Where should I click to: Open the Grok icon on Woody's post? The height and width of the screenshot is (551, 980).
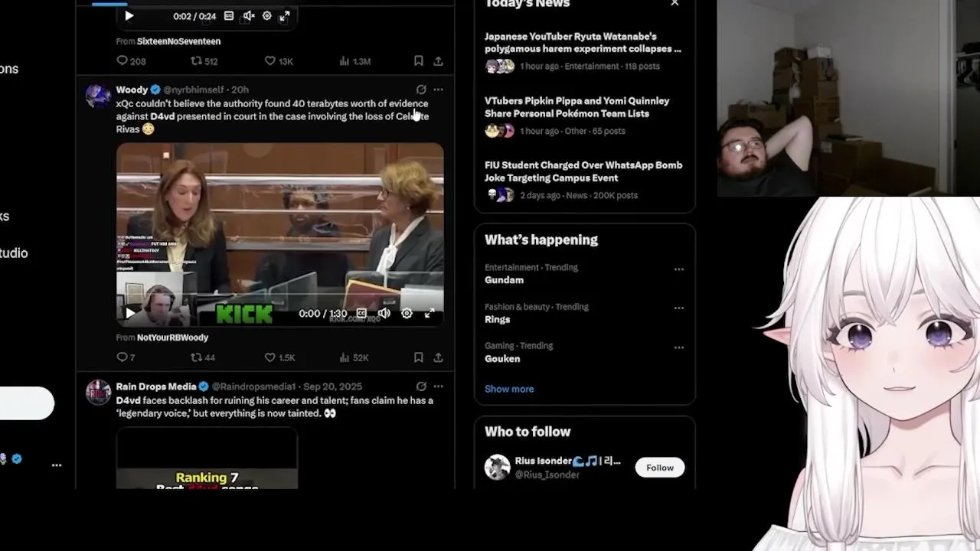[421, 90]
